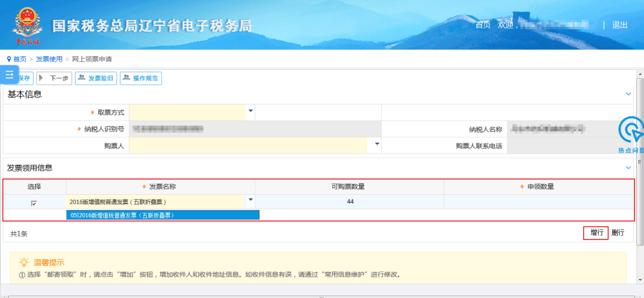Click the 共1条 record count text
Image resolution: width=644 pixels, height=298 pixels.
pos(19,234)
